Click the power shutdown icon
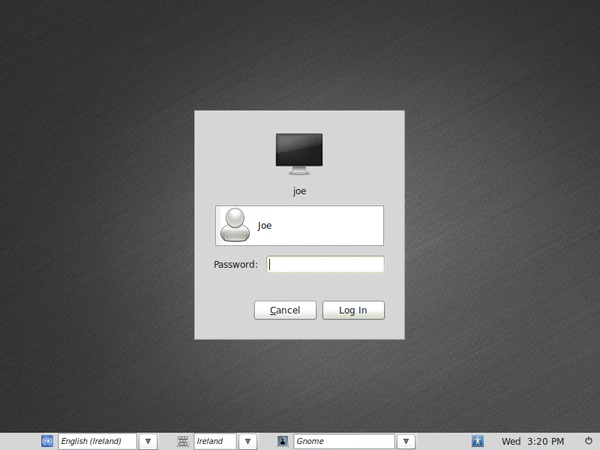 point(588,441)
